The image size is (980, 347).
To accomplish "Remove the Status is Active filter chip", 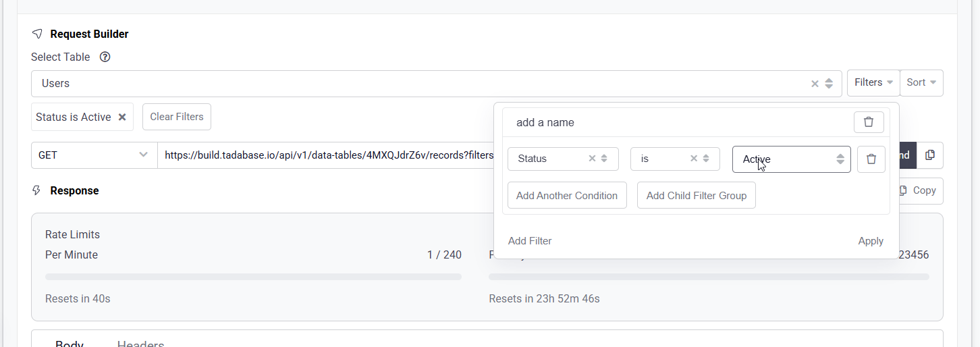I will coord(122,117).
